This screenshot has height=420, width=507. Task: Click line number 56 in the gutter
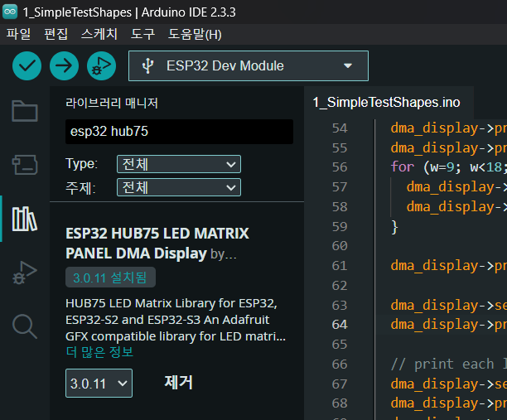click(340, 167)
